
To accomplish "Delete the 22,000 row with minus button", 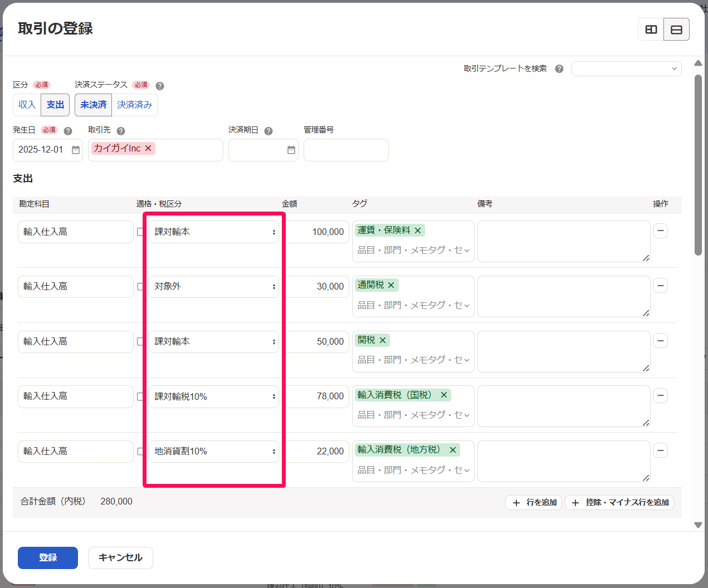I will [x=660, y=450].
